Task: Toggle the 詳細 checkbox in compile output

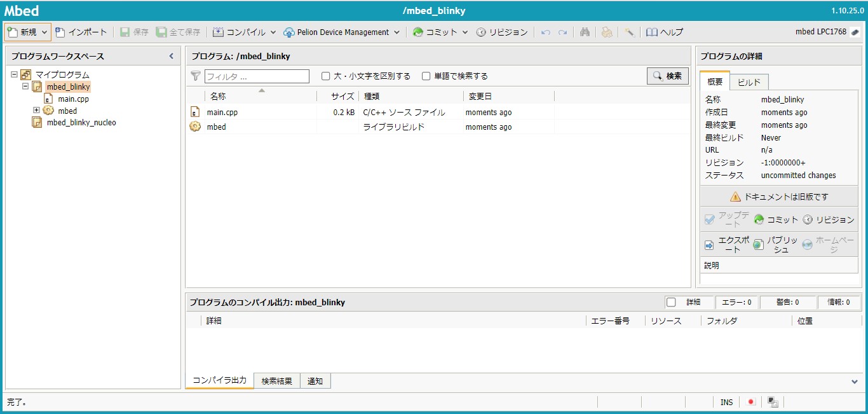Action: [671, 302]
